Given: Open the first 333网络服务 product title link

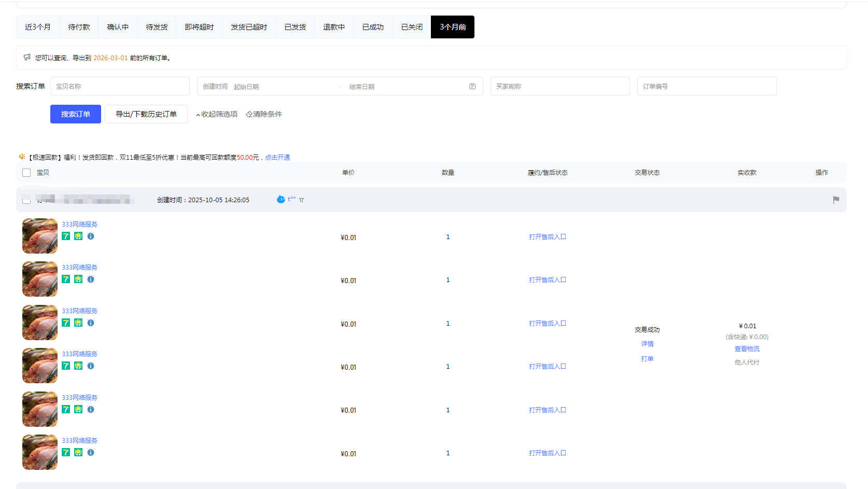Looking at the screenshot, I should tap(80, 224).
